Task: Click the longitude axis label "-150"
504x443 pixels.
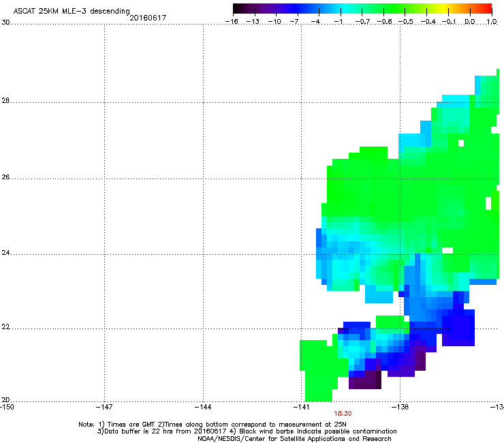Action: (7, 407)
